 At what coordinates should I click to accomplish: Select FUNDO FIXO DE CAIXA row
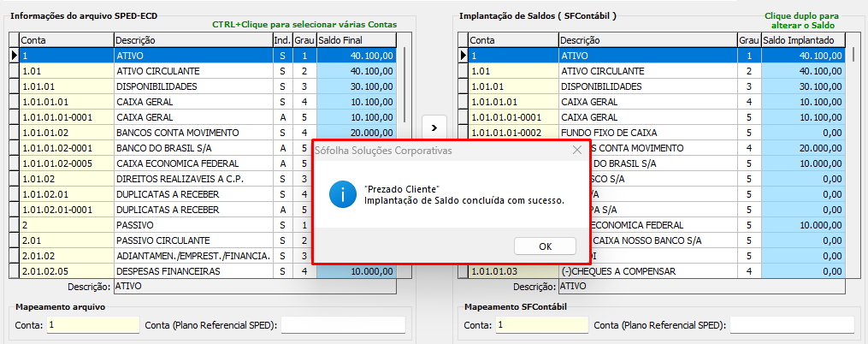coord(647,133)
